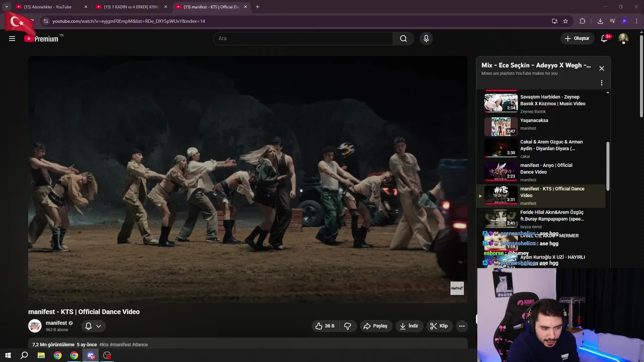Toggle the channel notification bell setting

pyautogui.click(x=93, y=326)
